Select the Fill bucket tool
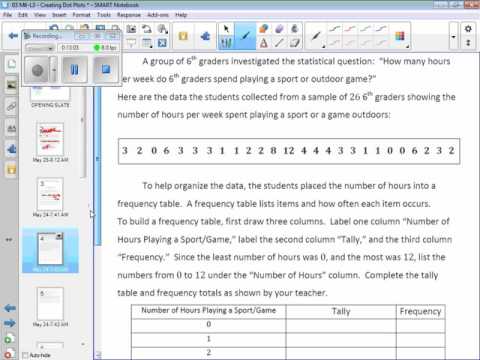Screen dimensions: 480x360 click(x=295, y=29)
